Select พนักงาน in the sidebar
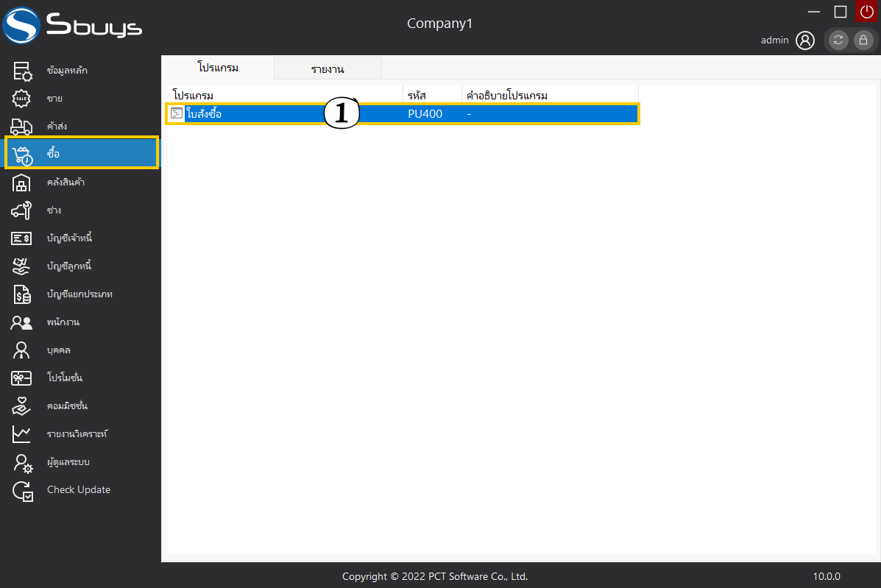 coord(63,322)
